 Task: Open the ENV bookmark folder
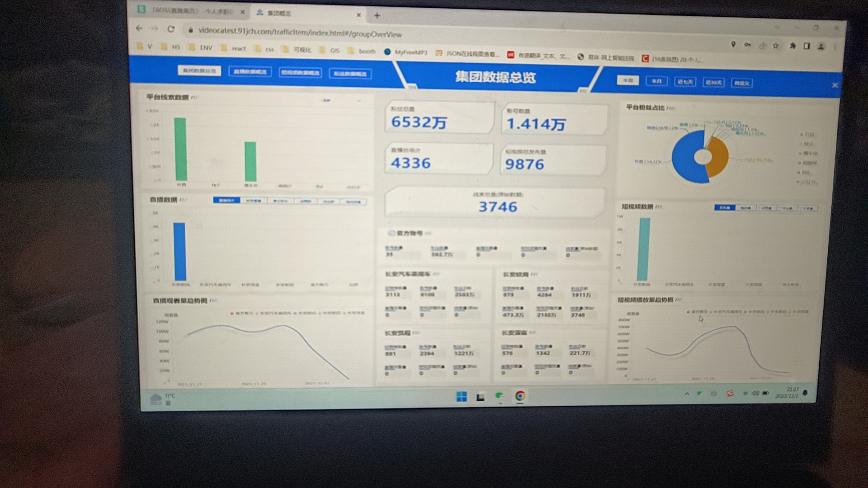pyautogui.click(x=201, y=47)
